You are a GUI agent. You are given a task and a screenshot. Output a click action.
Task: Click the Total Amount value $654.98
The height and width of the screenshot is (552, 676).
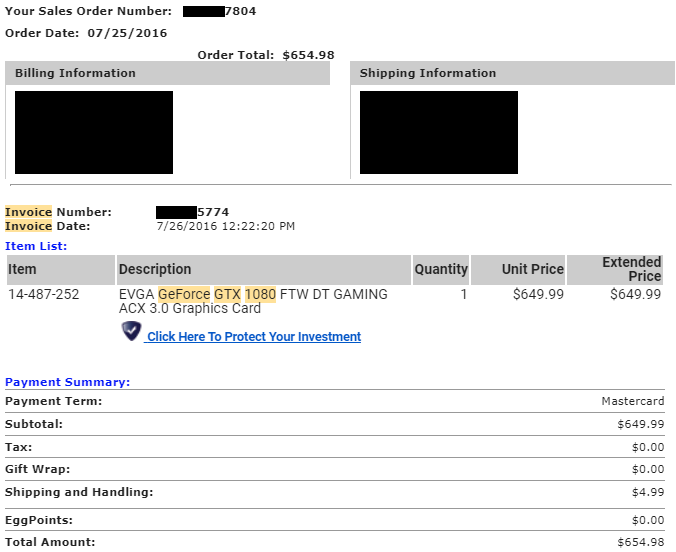click(640, 542)
